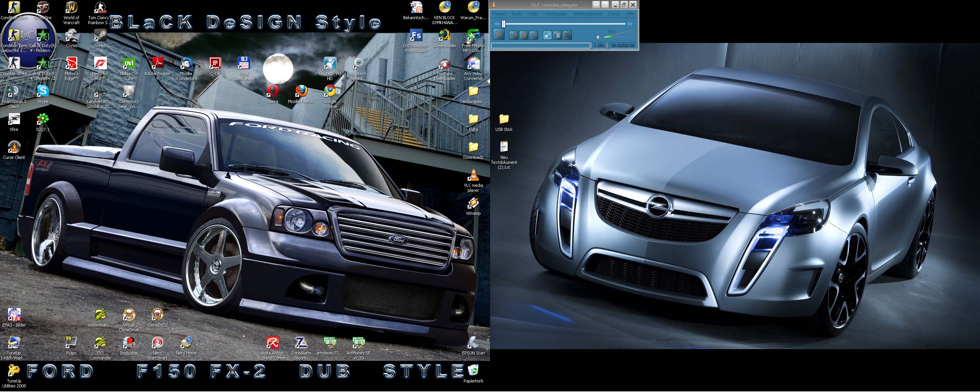This screenshot has width=980, height=392.
Task: Select the Skype desktop icon
Action: click(42, 92)
